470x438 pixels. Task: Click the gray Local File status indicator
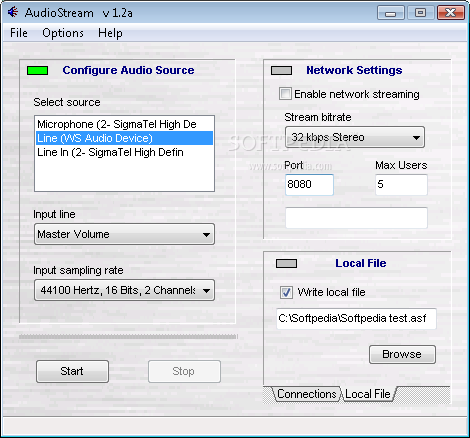tap(286, 264)
